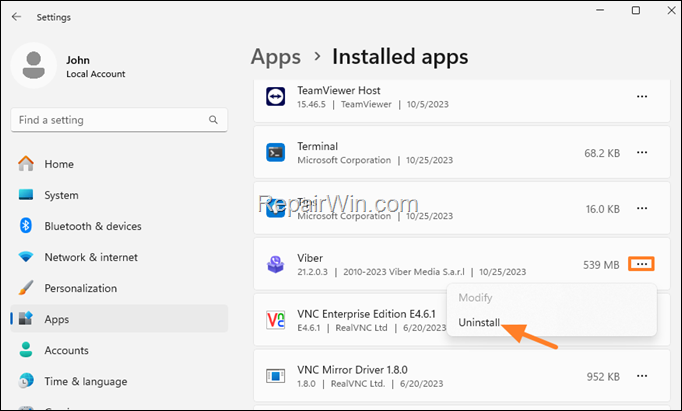Open more options for TeamViewer Host
The height and width of the screenshot is (411, 682).
click(642, 97)
